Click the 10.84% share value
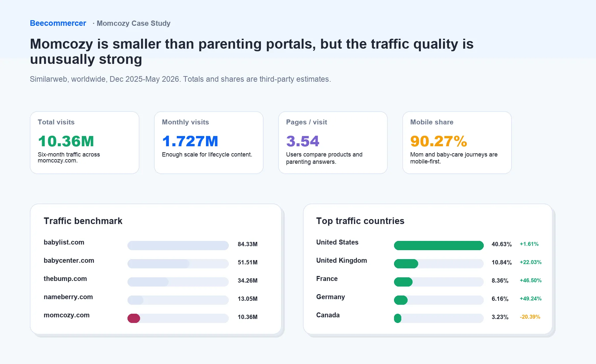The width and height of the screenshot is (596, 364). point(502,262)
